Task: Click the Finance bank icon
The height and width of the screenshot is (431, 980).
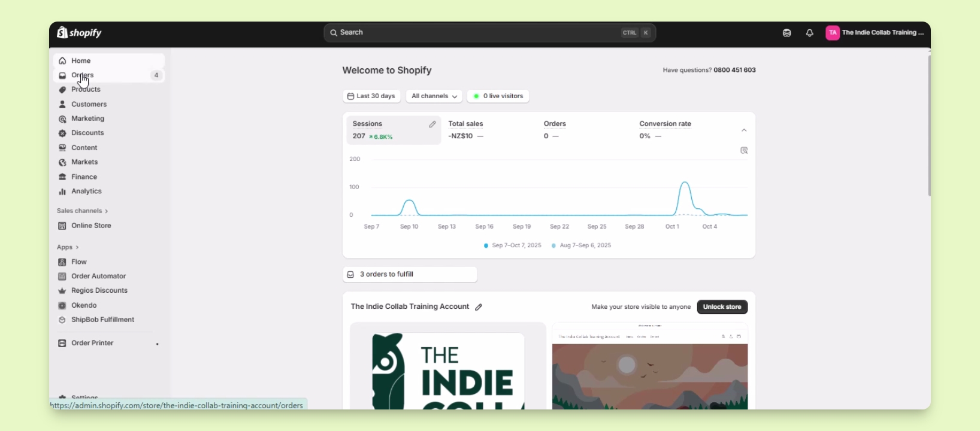Action: pos(62,177)
